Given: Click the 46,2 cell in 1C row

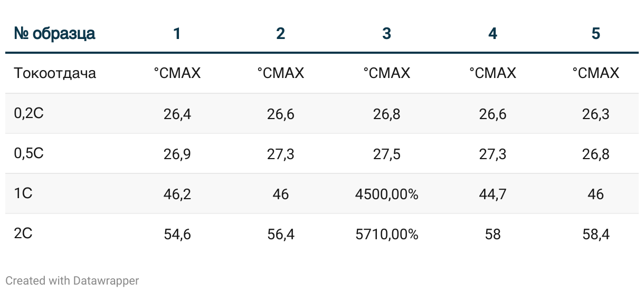Looking at the screenshot, I should click(177, 194).
